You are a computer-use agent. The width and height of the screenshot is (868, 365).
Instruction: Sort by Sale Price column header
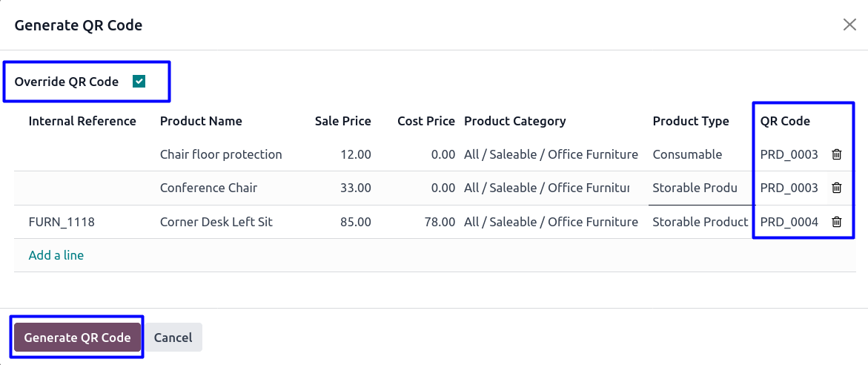tap(342, 121)
